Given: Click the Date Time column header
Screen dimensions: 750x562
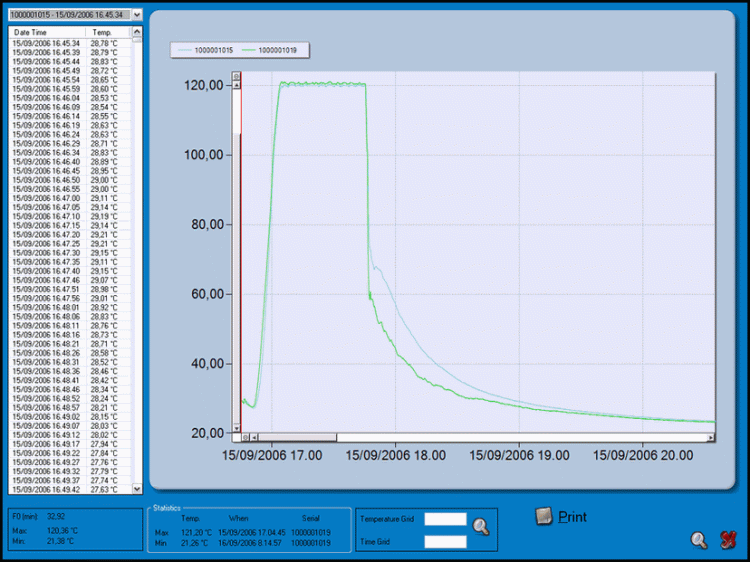Looking at the screenshot, I should tap(45, 33).
